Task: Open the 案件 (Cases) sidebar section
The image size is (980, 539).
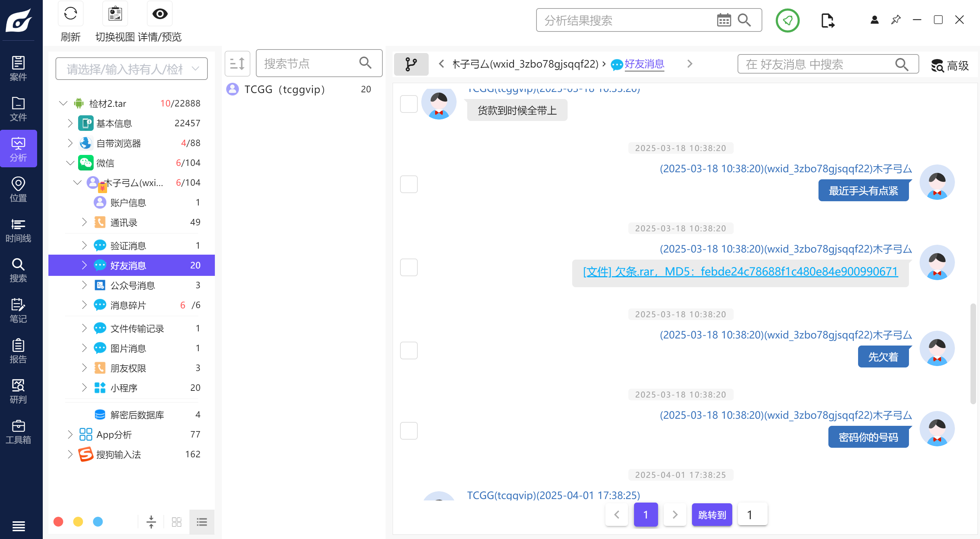Action: click(x=18, y=69)
